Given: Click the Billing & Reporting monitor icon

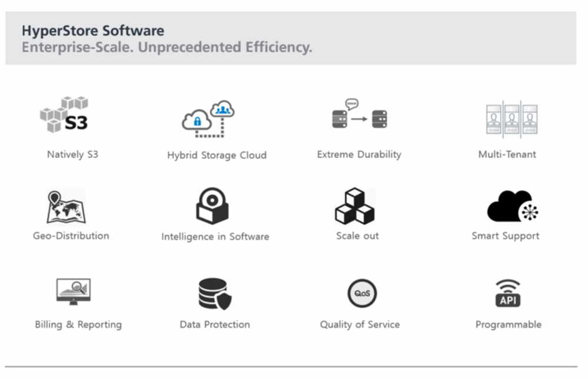Looking at the screenshot, I should 73,291.
